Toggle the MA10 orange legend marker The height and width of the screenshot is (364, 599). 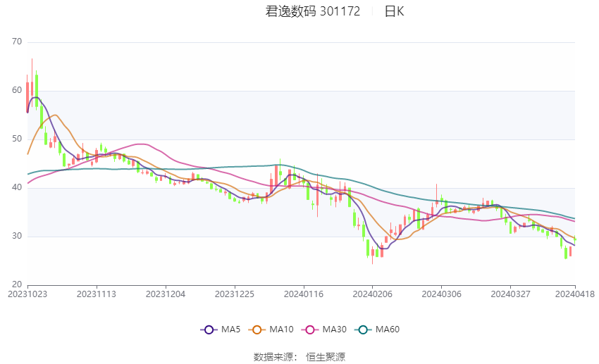click(x=257, y=330)
